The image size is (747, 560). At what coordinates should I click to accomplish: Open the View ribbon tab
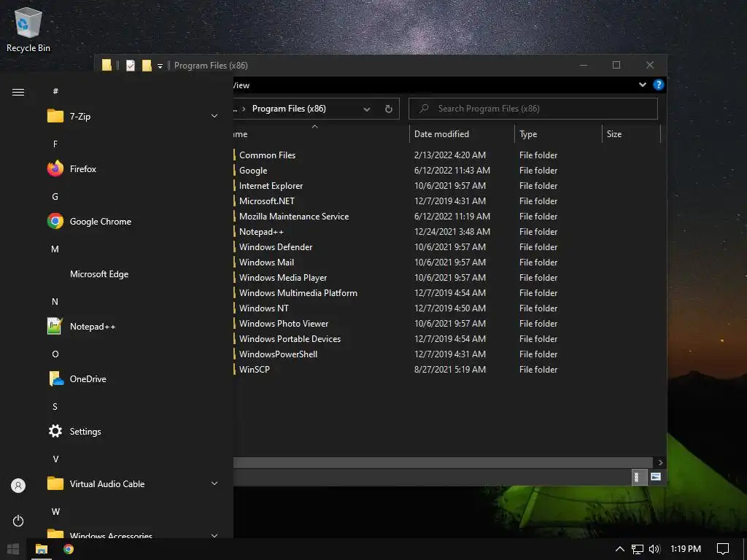click(241, 85)
